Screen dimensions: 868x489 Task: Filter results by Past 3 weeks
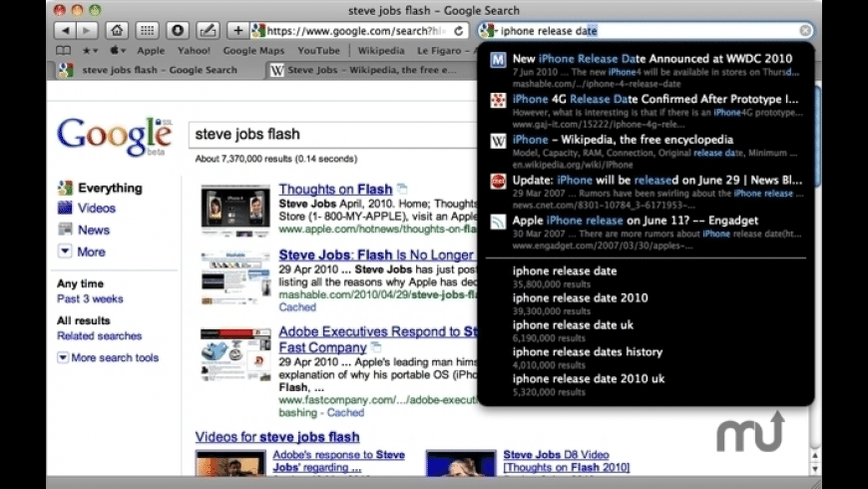(x=90, y=299)
